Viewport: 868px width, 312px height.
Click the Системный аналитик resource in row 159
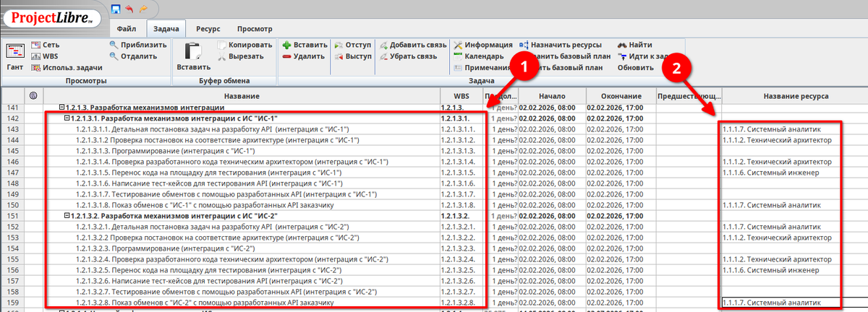pos(771,303)
